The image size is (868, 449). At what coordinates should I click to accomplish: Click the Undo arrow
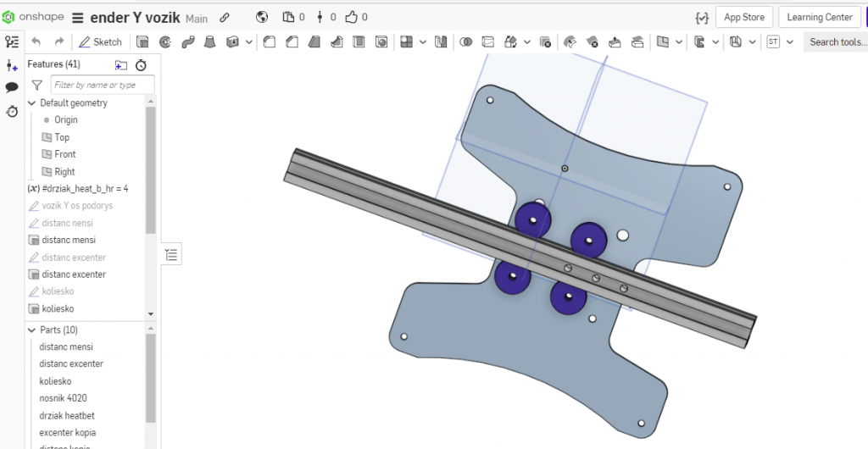point(36,42)
